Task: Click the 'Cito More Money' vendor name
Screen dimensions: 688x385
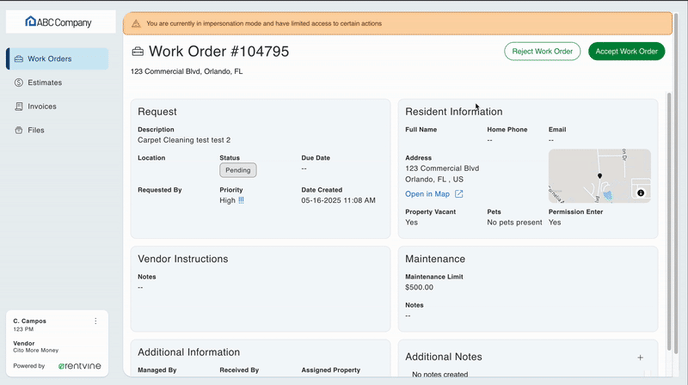Action: 36,350
